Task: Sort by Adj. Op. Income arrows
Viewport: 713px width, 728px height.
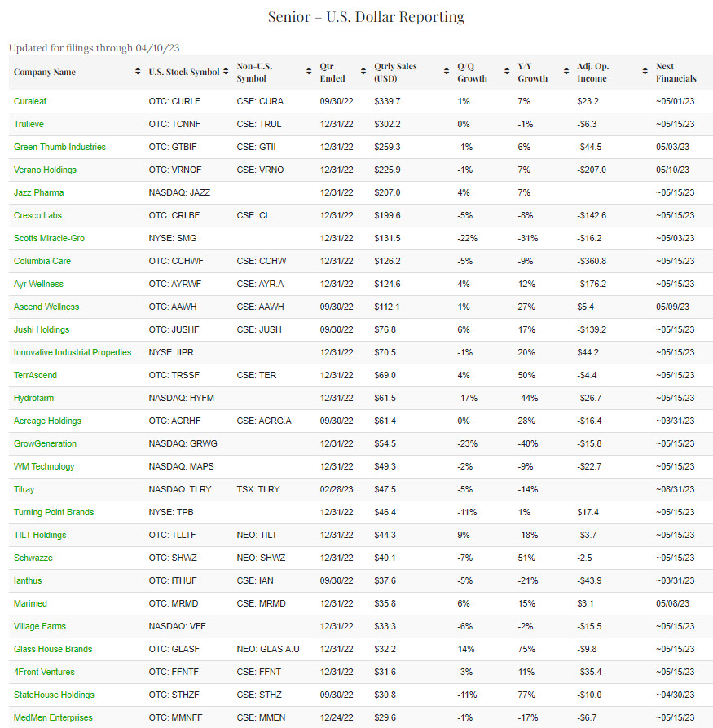Action: [645, 73]
